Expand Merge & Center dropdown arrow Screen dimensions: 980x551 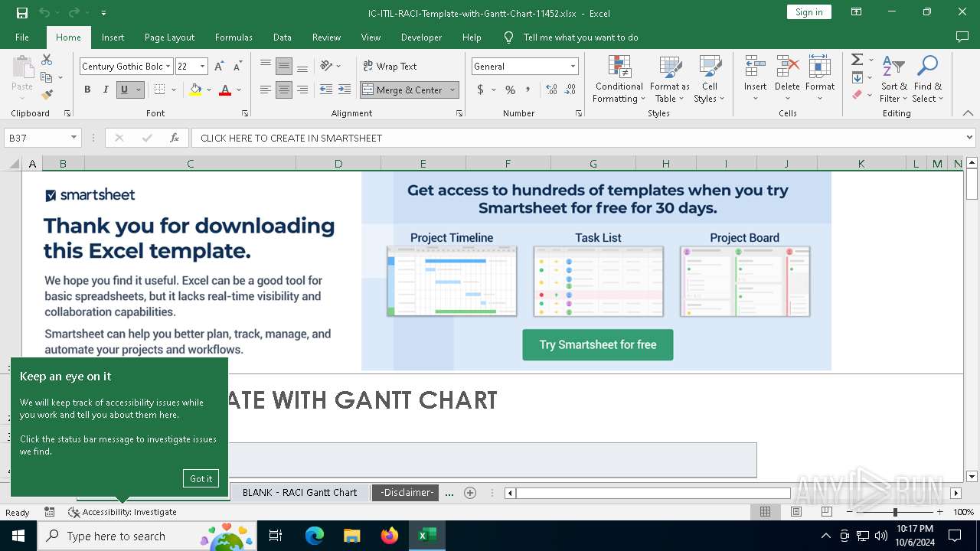(452, 90)
